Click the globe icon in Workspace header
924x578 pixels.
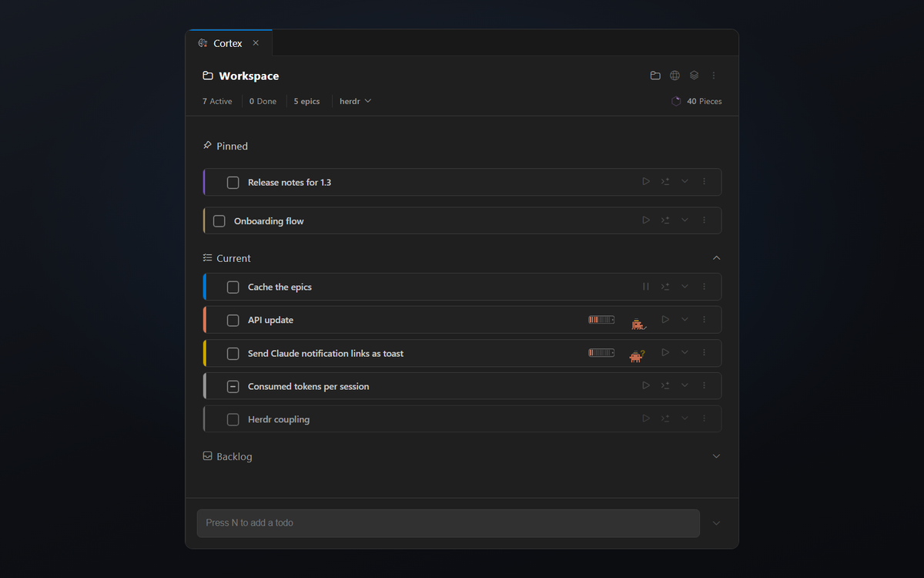click(x=675, y=76)
